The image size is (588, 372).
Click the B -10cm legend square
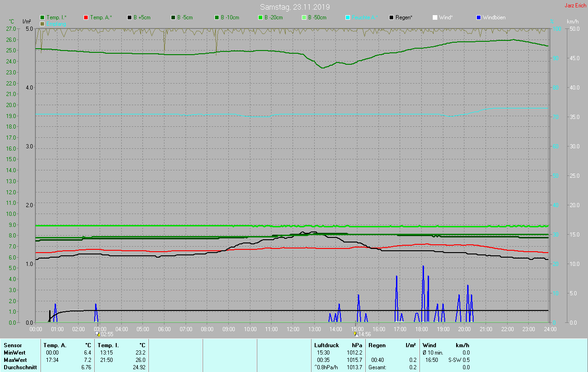pos(217,17)
